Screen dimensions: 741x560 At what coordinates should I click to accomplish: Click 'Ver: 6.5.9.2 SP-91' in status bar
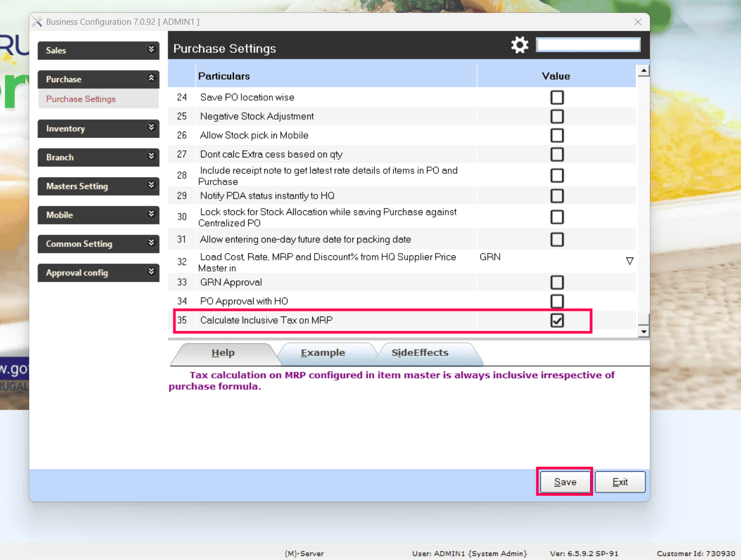(x=584, y=554)
